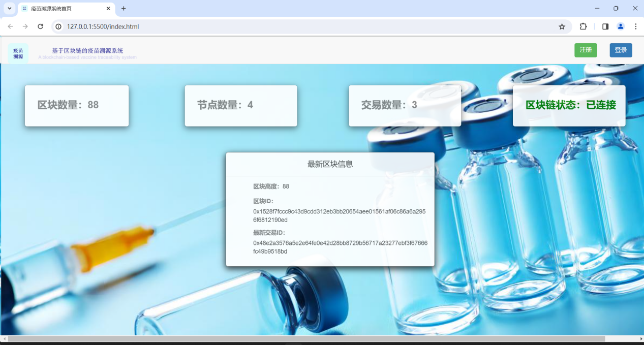Focus the address bar URL field
This screenshot has height=345, width=644.
click(x=310, y=26)
